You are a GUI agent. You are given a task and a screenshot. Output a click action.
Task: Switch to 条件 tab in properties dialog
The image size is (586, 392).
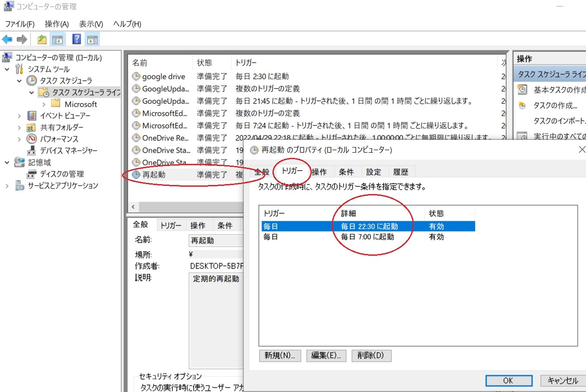tap(346, 172)
